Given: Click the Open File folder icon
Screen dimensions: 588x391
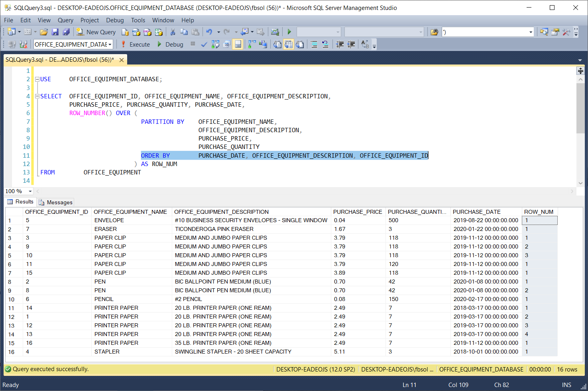Looking at the screenshot, I should coord(44,32).
